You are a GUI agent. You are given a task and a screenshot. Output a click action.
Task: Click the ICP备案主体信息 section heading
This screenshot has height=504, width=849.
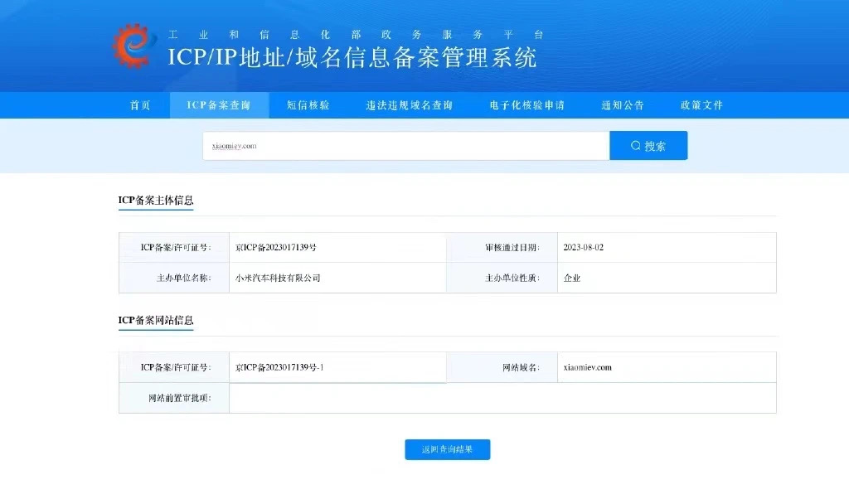[156, 201]
